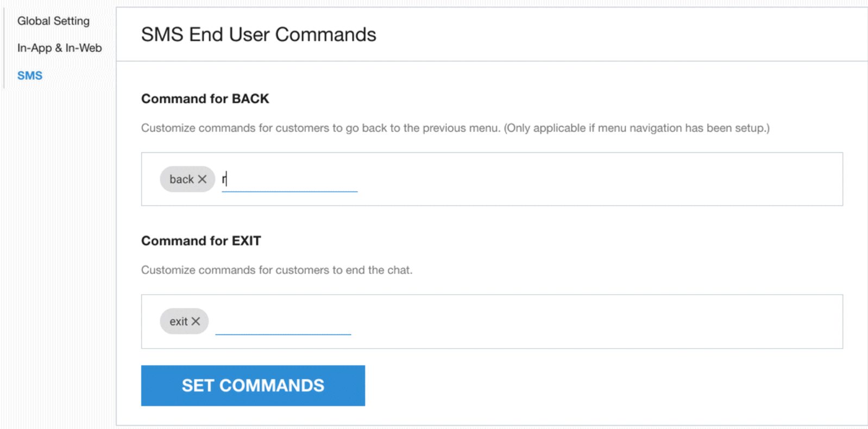Screen dimensions: 868x429
Task: Open Global Setting in sidebar
Action: pos(53,21)
